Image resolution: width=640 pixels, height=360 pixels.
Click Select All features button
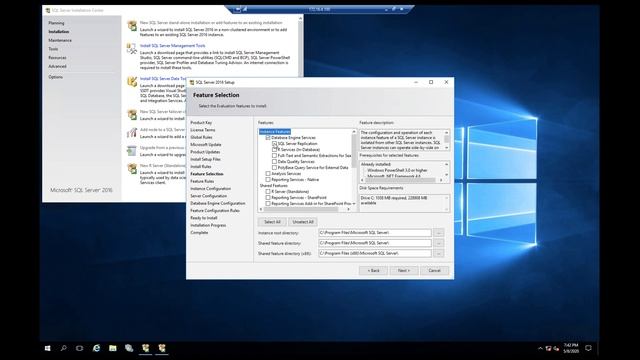272,222
